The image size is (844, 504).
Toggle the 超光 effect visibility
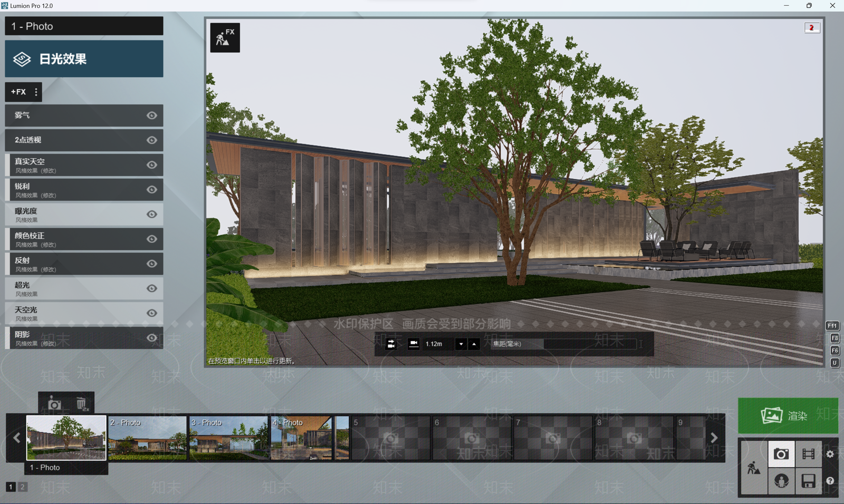pyautogui.click(x=152, y=288)
